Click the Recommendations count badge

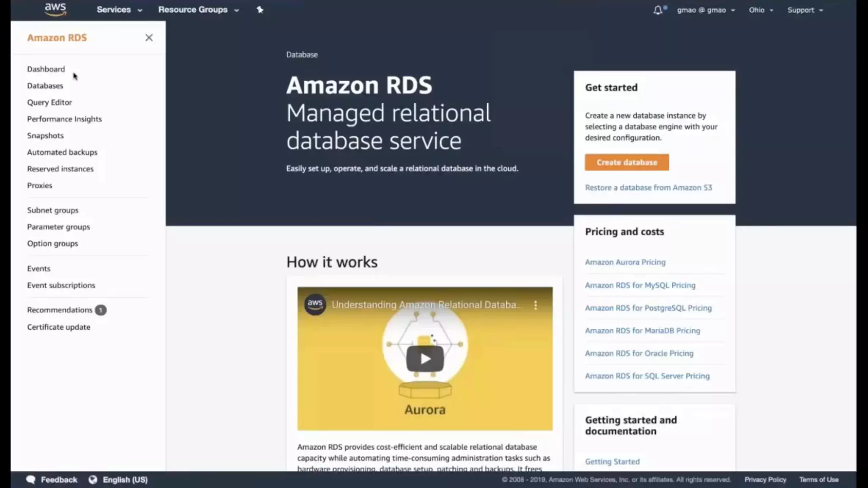pos(100,310)
